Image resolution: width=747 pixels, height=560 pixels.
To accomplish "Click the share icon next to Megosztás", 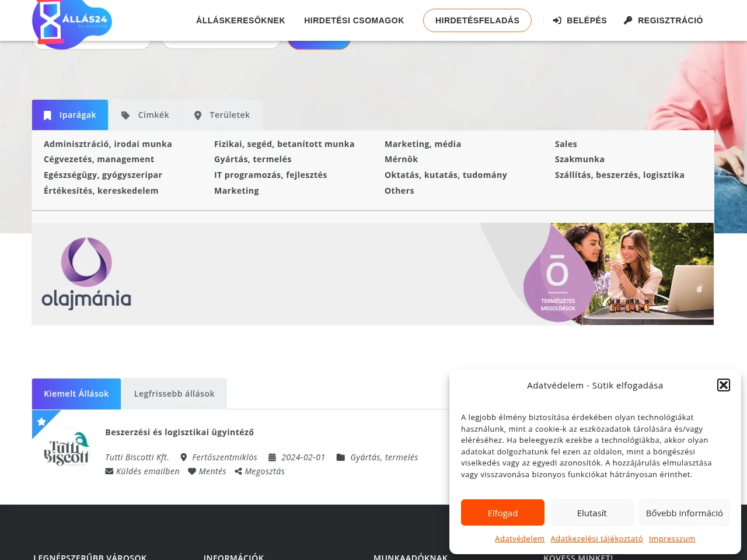I will pos(238,471).
